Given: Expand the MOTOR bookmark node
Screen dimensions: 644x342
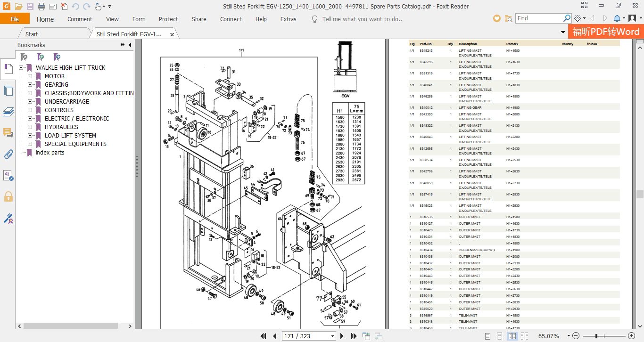Looking at the screenshot, I should [30, 76].
